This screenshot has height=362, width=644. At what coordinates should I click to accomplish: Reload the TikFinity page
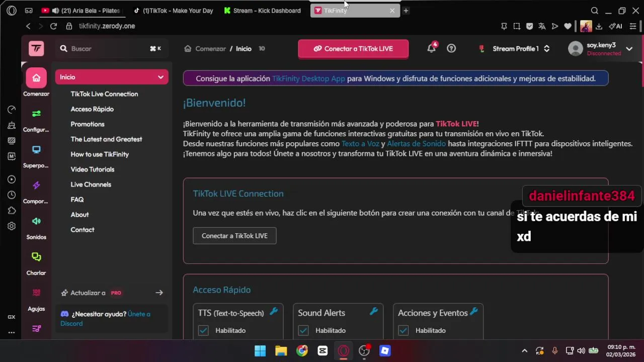(x=53, y=26)
